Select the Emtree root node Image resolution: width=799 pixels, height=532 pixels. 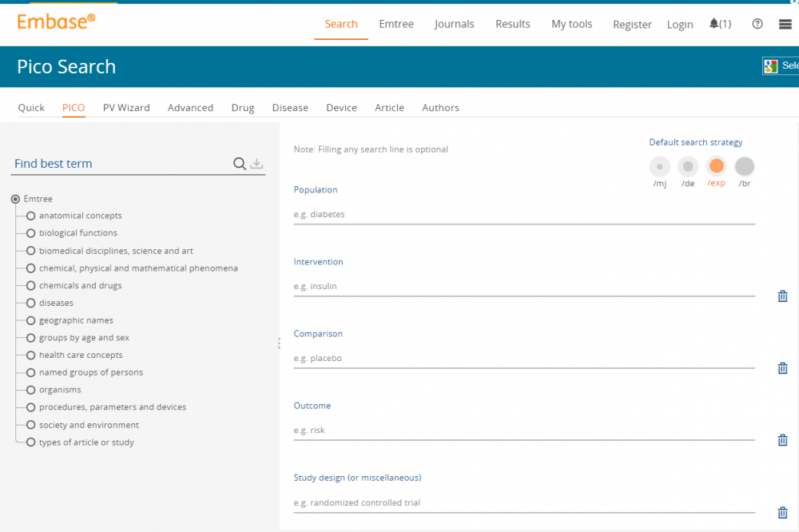(x=15, y=199)
